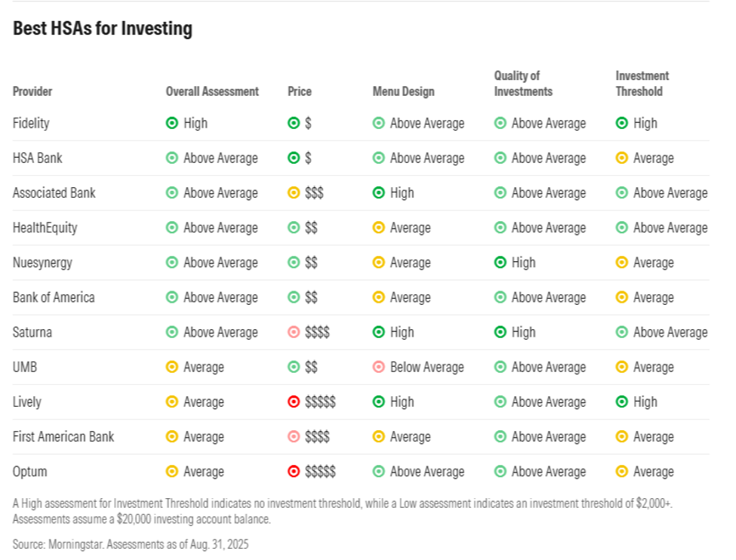The width and height of the screenshot is (736, 560).
Task: Click the Menu Design column header
Action: coord(404,91)
